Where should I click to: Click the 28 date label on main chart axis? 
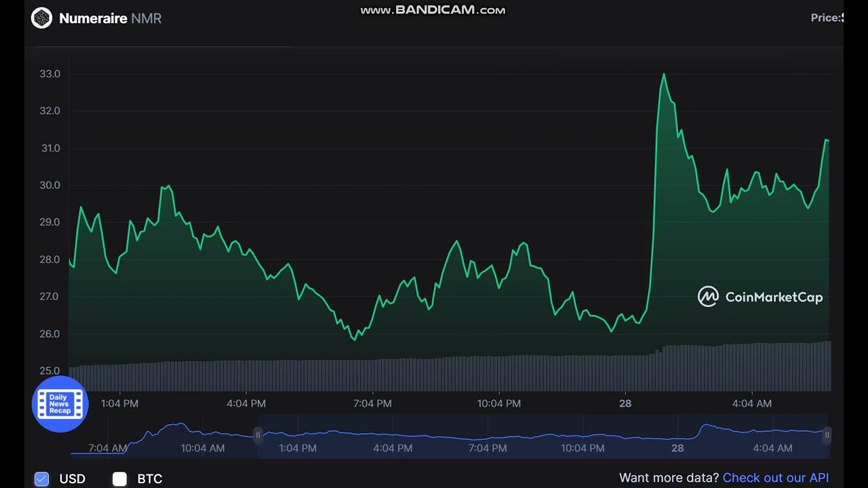click(625, 403)
